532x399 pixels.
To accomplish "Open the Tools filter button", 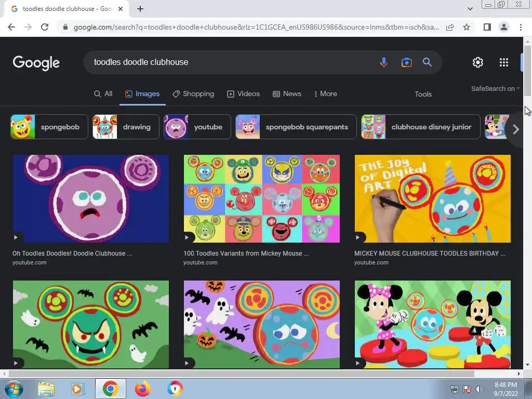I will pos(423,95).
